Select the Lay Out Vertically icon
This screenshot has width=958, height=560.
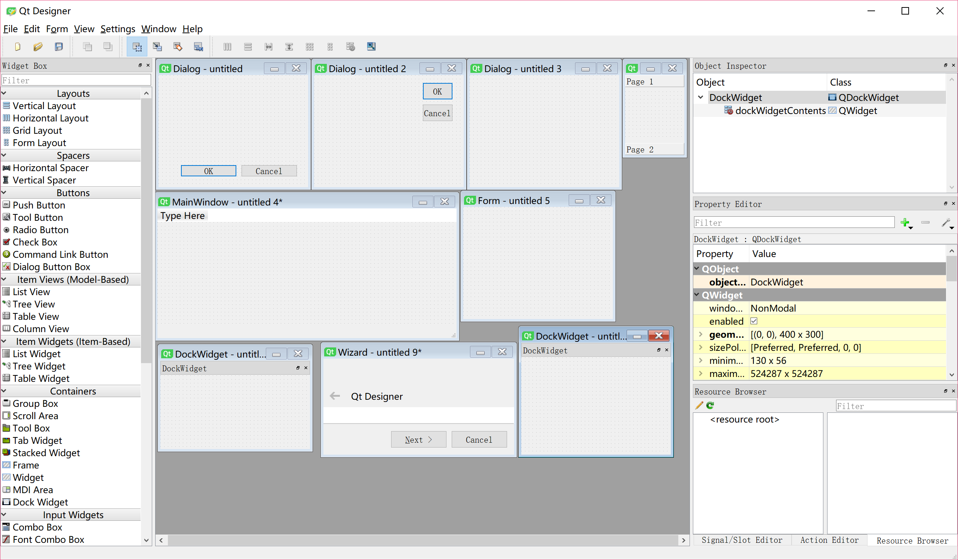click(x=248, y=46)
